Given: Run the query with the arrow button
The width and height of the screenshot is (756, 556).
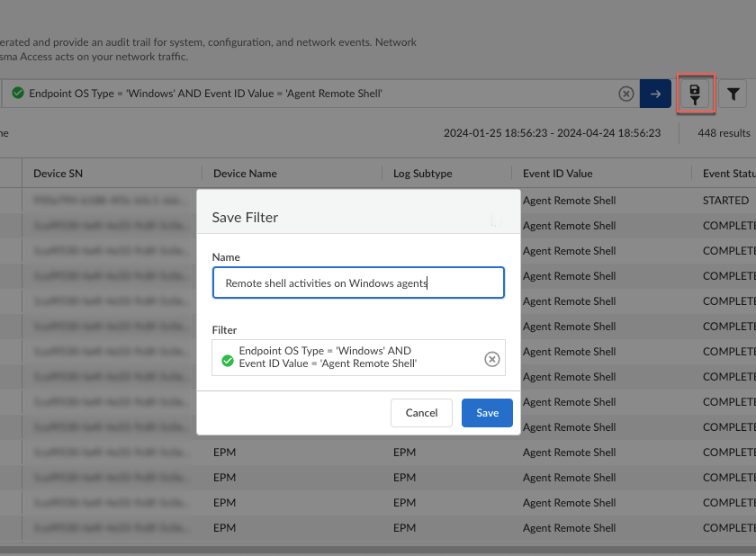Looking at the screenshot, I should tap(655, 94).
